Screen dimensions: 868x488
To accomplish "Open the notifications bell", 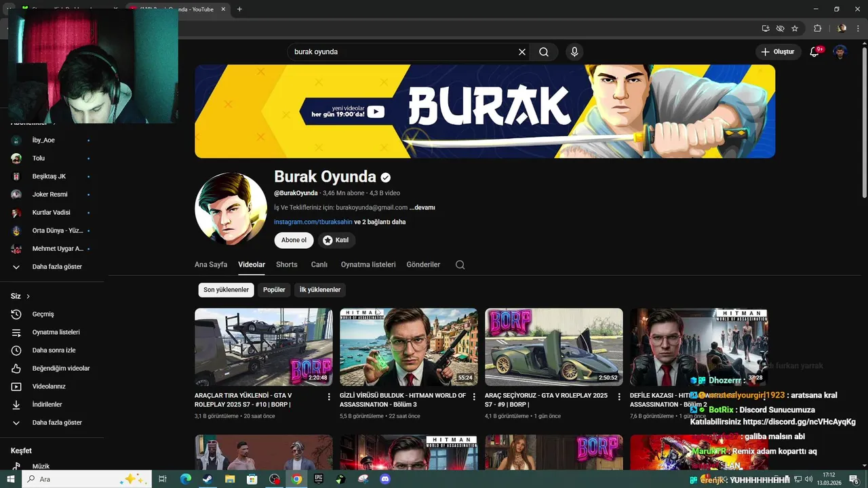I will coord(814,52).
